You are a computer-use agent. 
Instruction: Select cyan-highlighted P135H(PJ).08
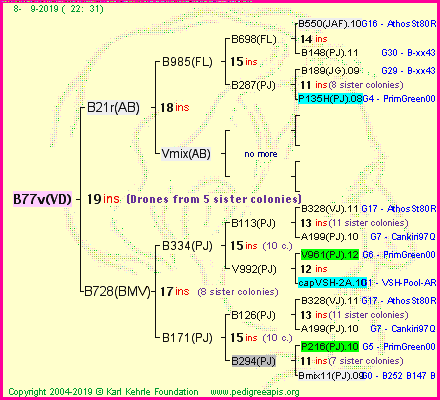click(x=330, y=99)
